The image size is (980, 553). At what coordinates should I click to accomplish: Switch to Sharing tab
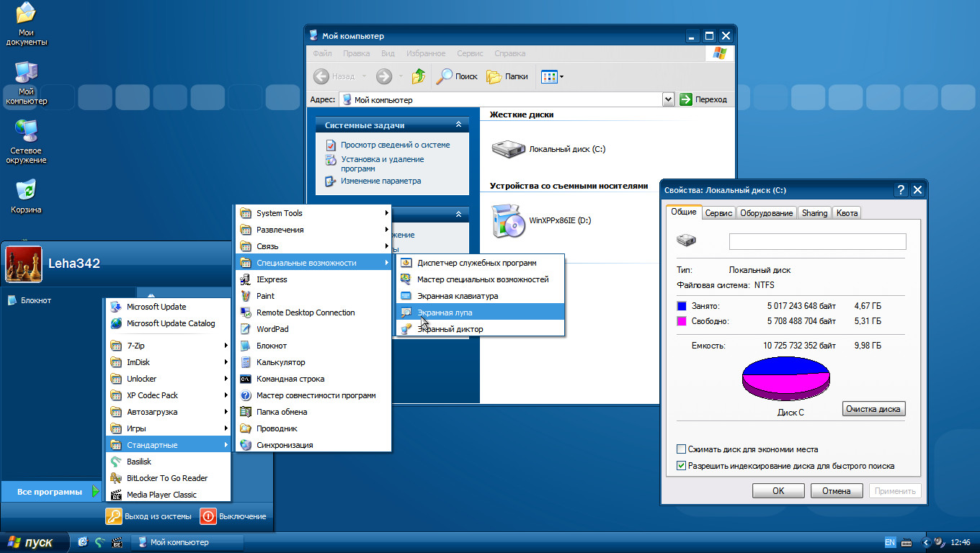point(814,213)
